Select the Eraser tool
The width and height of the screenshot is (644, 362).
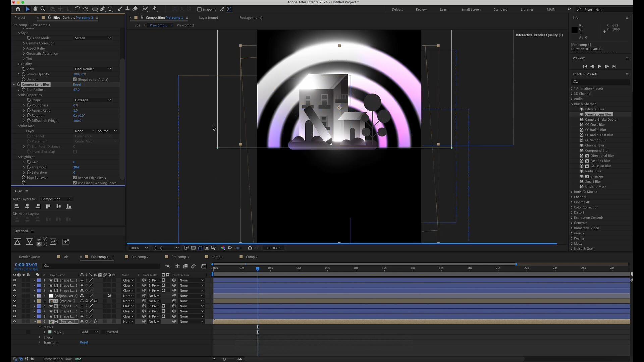click(x=135, y=9)
